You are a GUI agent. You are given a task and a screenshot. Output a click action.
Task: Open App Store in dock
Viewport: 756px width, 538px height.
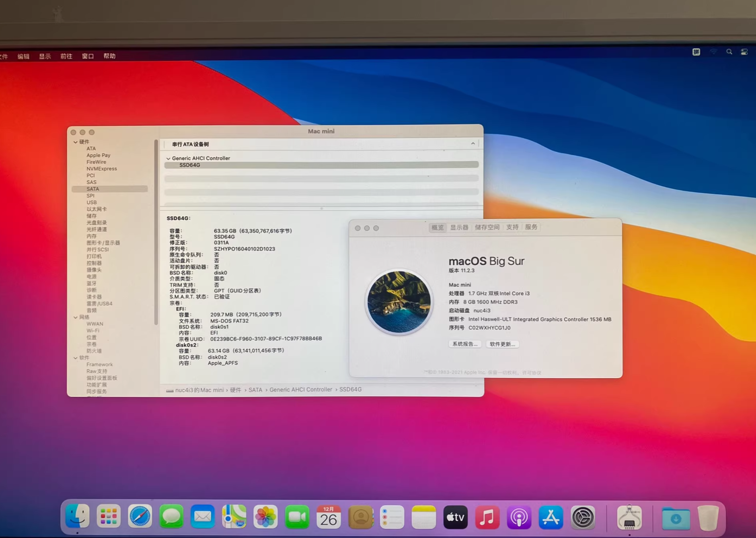pos(551,517)
